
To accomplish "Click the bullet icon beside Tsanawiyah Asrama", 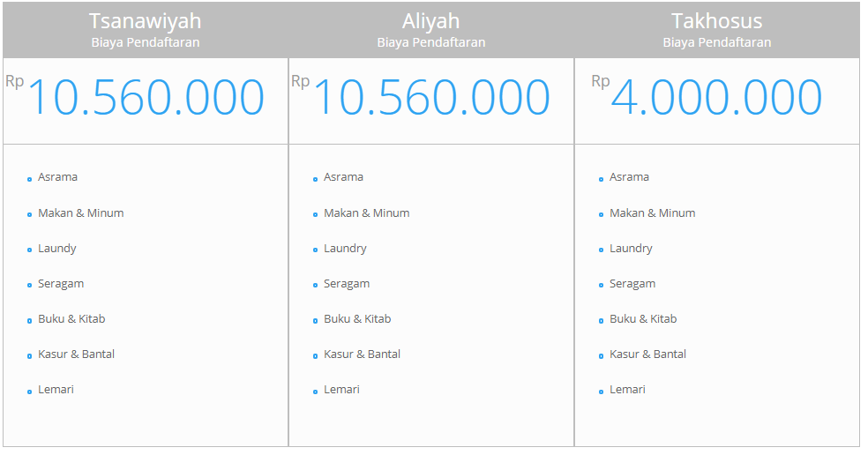I will (x=29, y=179).
